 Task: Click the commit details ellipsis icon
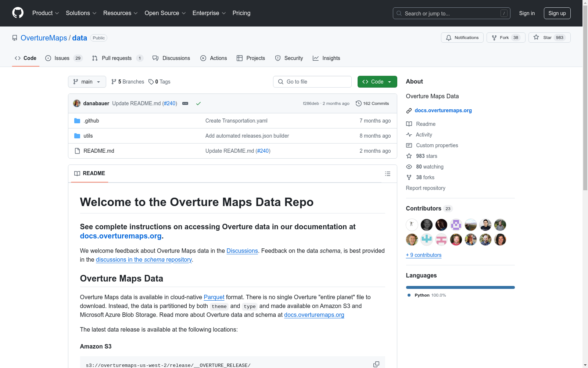pos(185,103)
